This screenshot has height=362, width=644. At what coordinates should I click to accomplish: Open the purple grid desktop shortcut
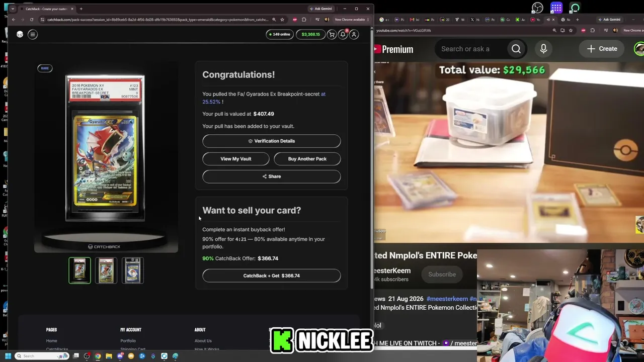pos(556,8)
